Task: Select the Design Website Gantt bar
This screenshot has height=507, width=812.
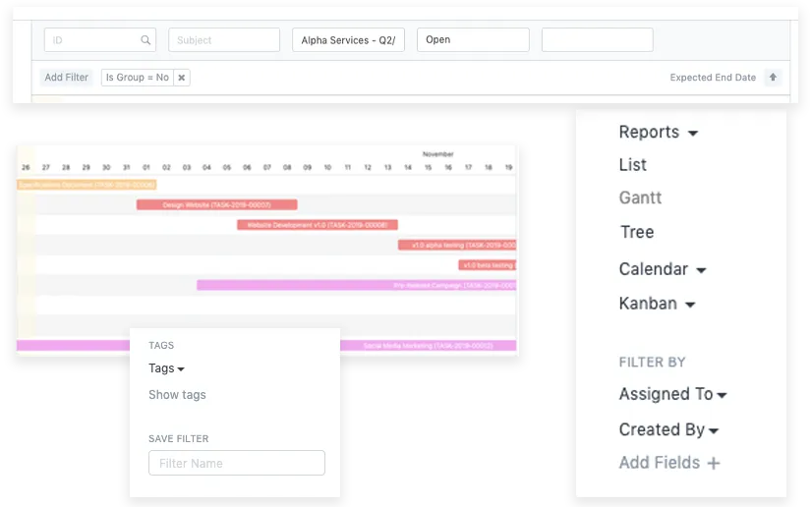Action: tap(216, 204)
